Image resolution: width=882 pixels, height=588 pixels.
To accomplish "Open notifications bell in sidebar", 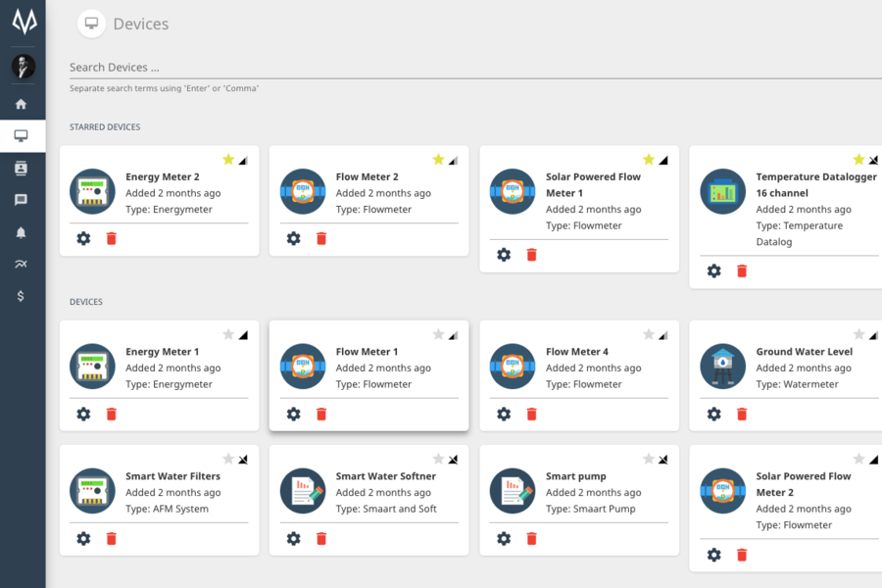I will coord(21,232).
